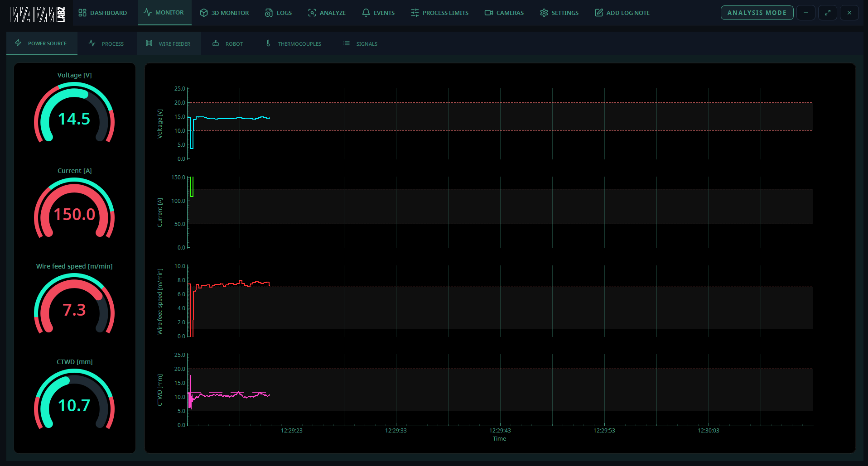
Task: Click the Process pulse icon
Action: [92, 43]
